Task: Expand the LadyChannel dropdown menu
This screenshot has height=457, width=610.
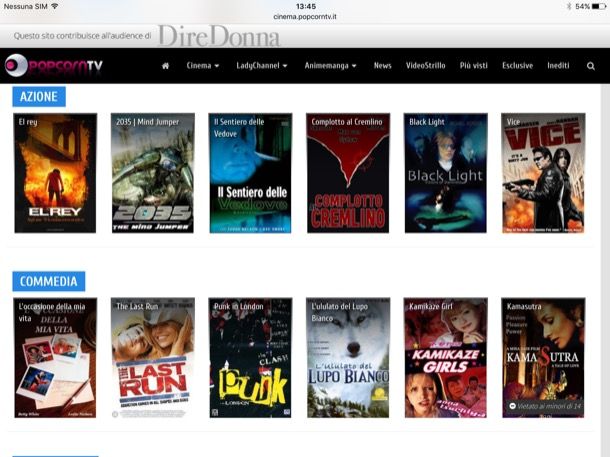Action: tap(261, 66)
